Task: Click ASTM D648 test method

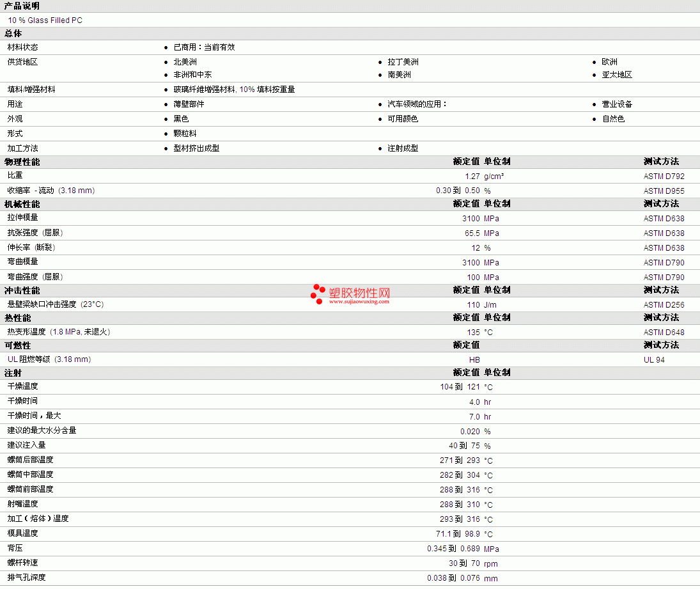Action: coord(664,333)
